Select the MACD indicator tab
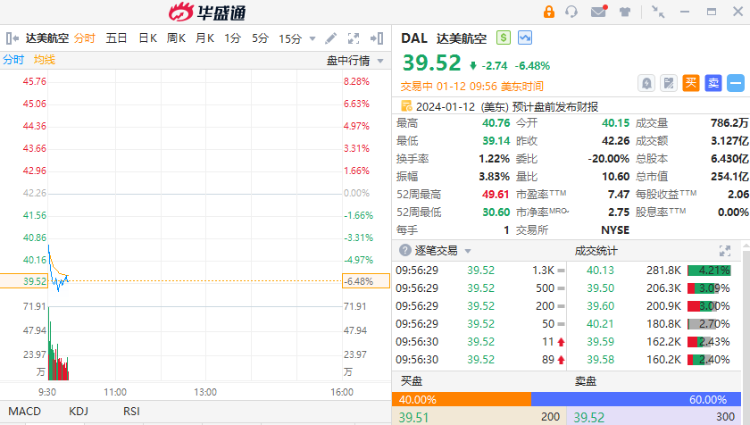Image resolution: width=750 pixels, height=425 pixels. point(25,411)
